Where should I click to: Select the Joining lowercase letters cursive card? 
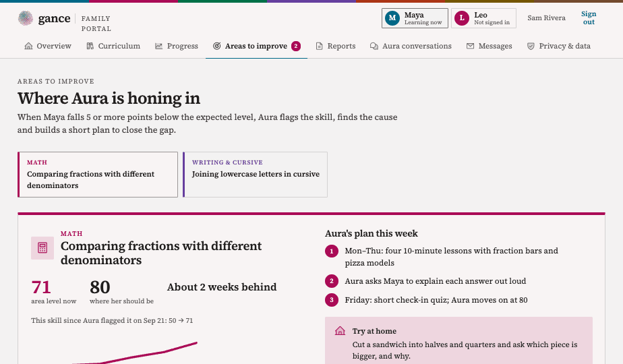pyautogui.click(x=255, y=175)
